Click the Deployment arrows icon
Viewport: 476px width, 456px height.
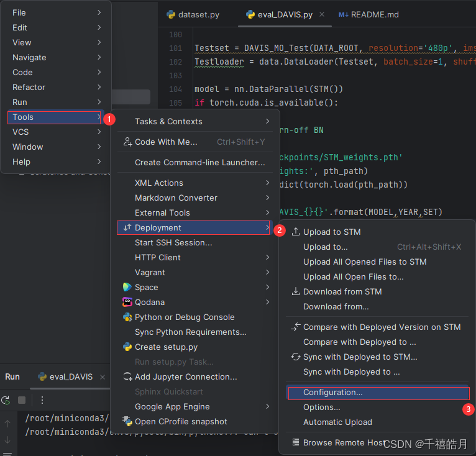click(127, 227)
